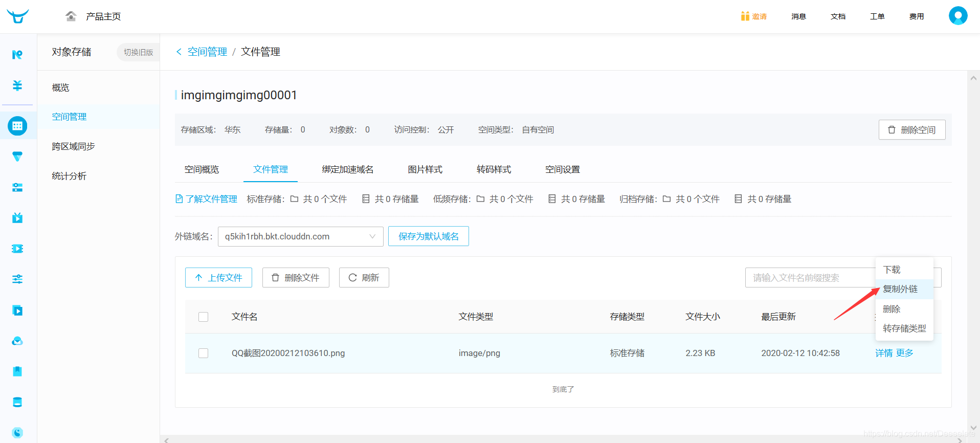Choose 复制外链 from the context menu

(x=904, y=289)
